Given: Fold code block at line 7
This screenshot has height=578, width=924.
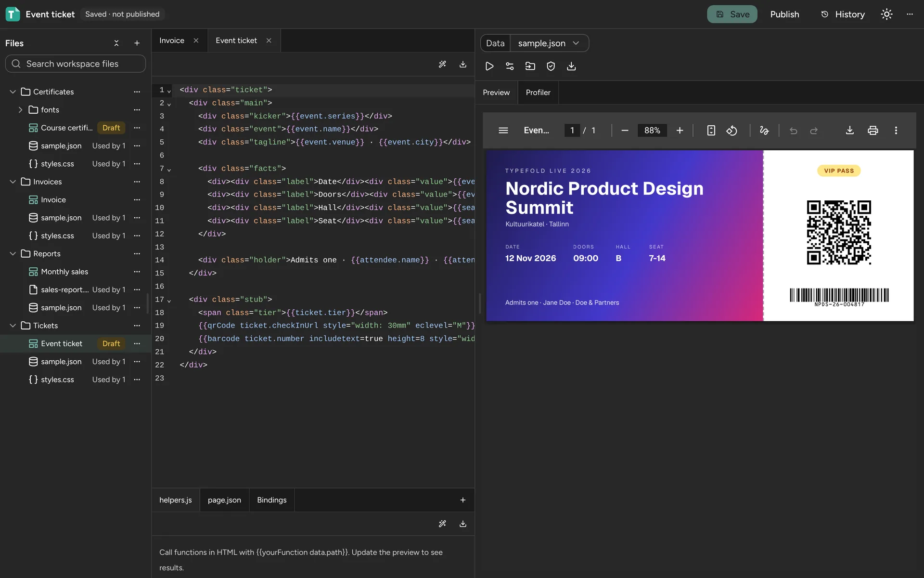Looking at the screenshot, I should coord(169,170).
